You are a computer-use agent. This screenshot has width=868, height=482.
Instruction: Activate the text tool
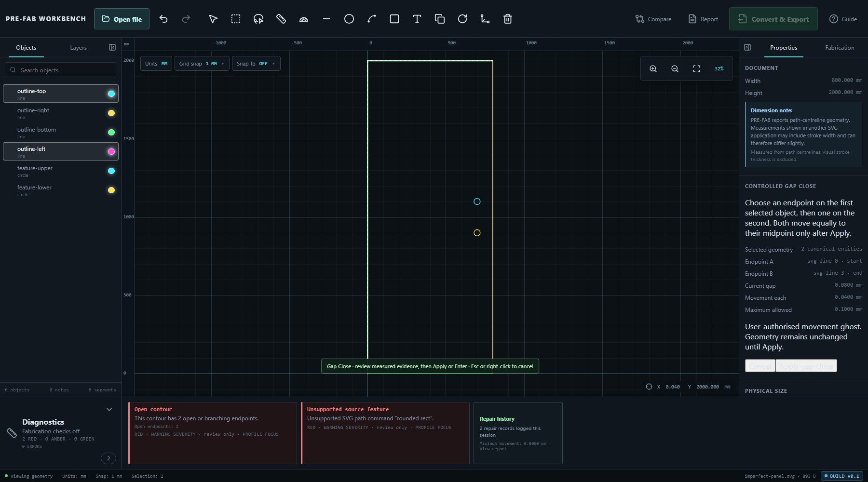417,19
